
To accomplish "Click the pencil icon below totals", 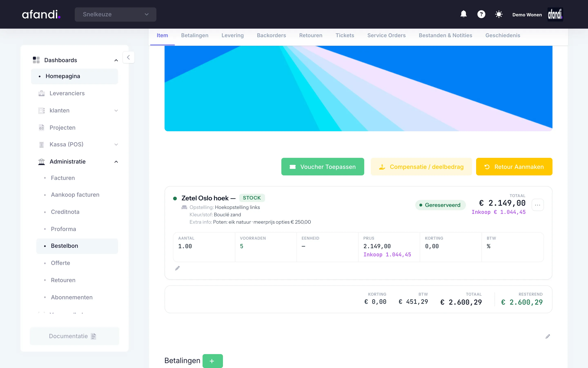I will click(x=548, y=336).
